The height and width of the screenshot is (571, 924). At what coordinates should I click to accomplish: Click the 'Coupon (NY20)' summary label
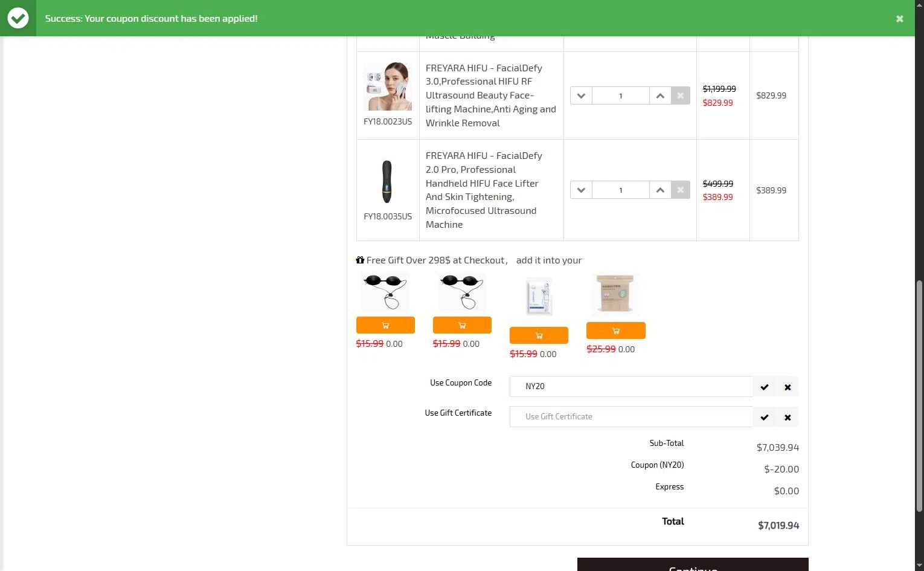658,465
